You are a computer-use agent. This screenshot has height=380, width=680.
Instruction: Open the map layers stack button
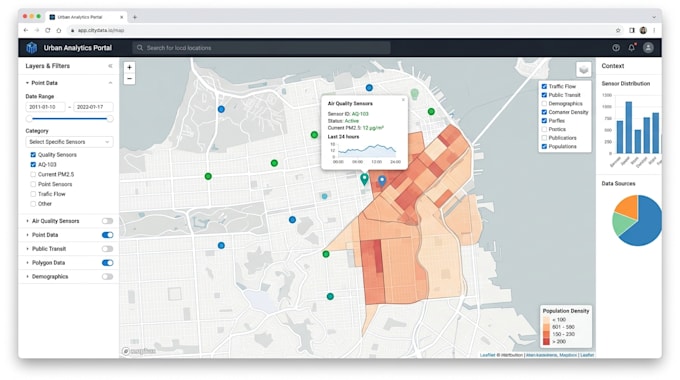tap(584, 69)
